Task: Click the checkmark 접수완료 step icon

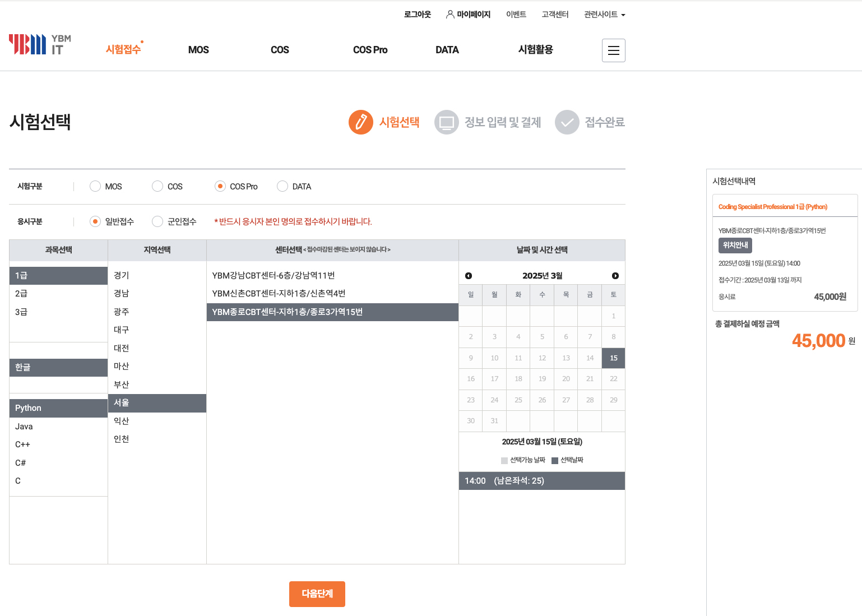Action: point(567,122)
